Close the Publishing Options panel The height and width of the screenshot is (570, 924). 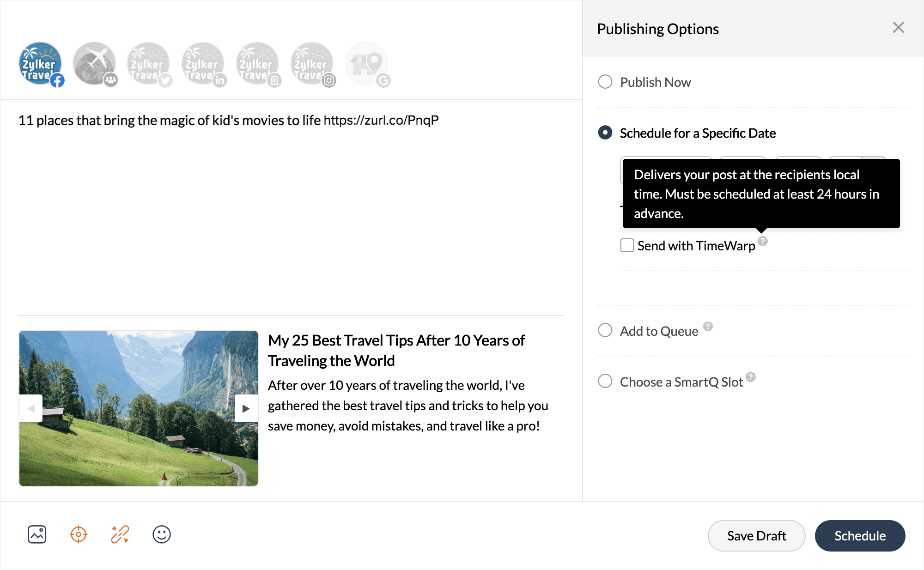898,28
